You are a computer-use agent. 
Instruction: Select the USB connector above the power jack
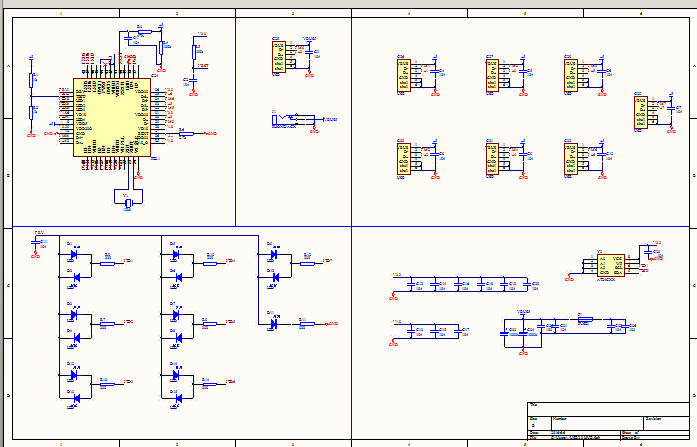(279, 57)
